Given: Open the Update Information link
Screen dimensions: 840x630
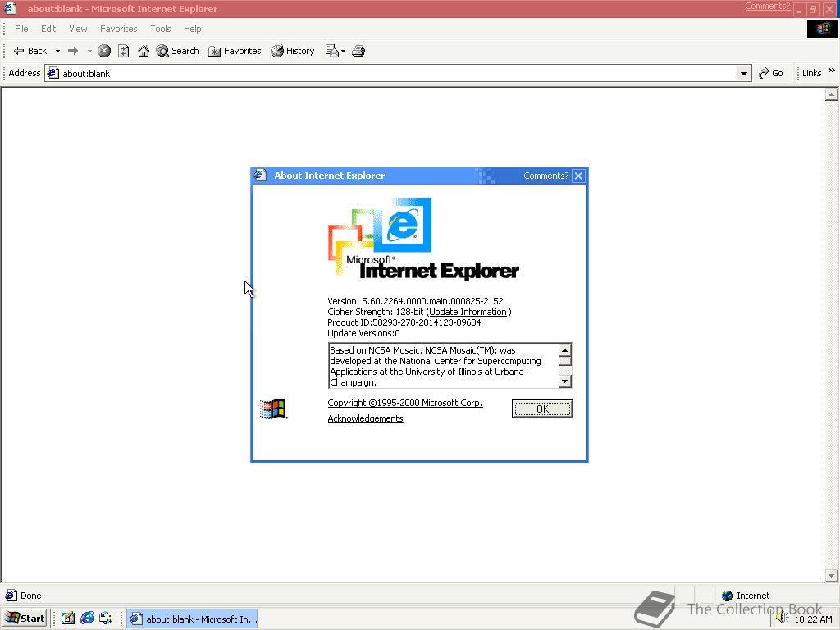Looking at the screenshot, I should (x=468, y=312).
